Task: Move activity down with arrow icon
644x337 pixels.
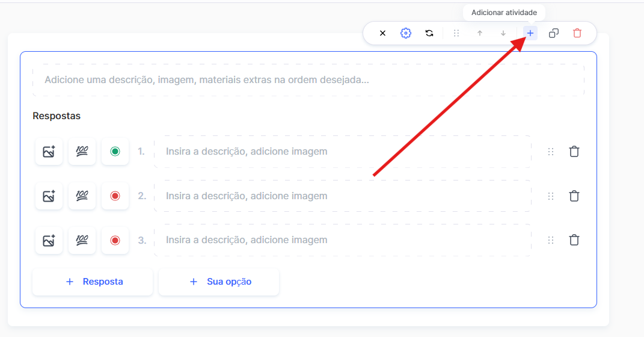Action: tap(503, 33)
